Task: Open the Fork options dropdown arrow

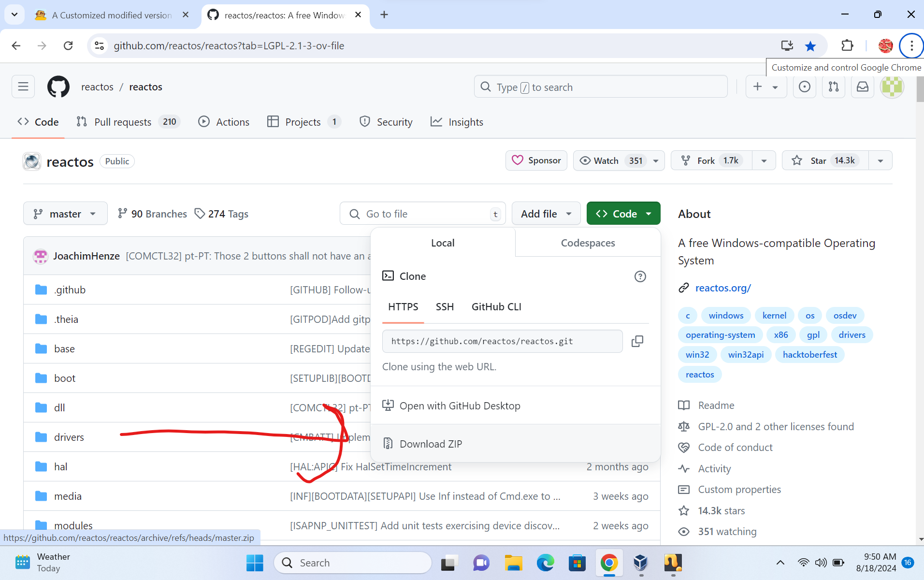Action: 764,160
